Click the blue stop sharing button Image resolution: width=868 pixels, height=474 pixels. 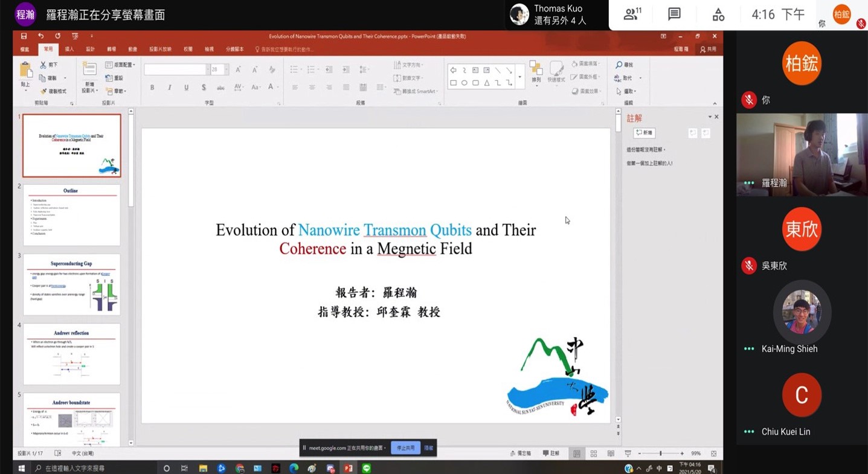[x=405, y=448]
